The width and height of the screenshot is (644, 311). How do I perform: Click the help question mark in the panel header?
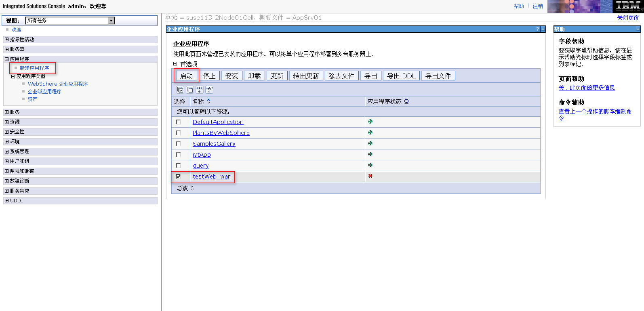(x=537, y=29)
